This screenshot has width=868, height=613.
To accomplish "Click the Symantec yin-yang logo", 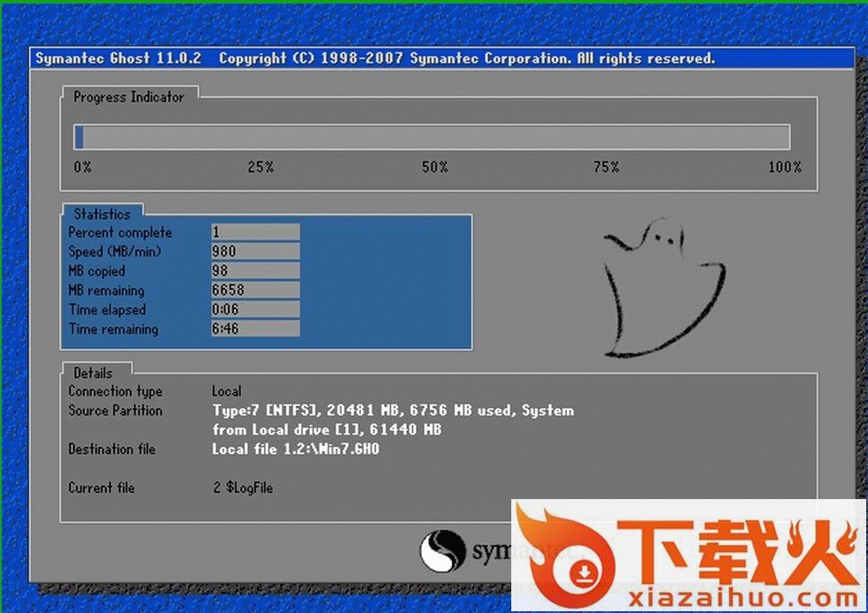I will coord(442,551).
